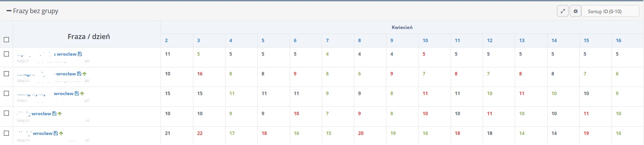Click the red 20 position value
The height and width of the screenshot is (145, 644).
[360, 133]
